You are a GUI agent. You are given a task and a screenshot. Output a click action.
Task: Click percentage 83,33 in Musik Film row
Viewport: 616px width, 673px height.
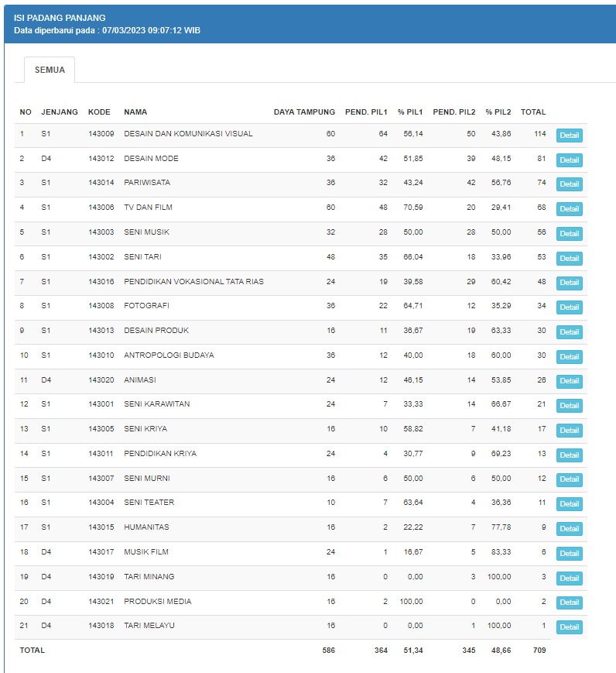pyautogui.click(x=501, y=552)
